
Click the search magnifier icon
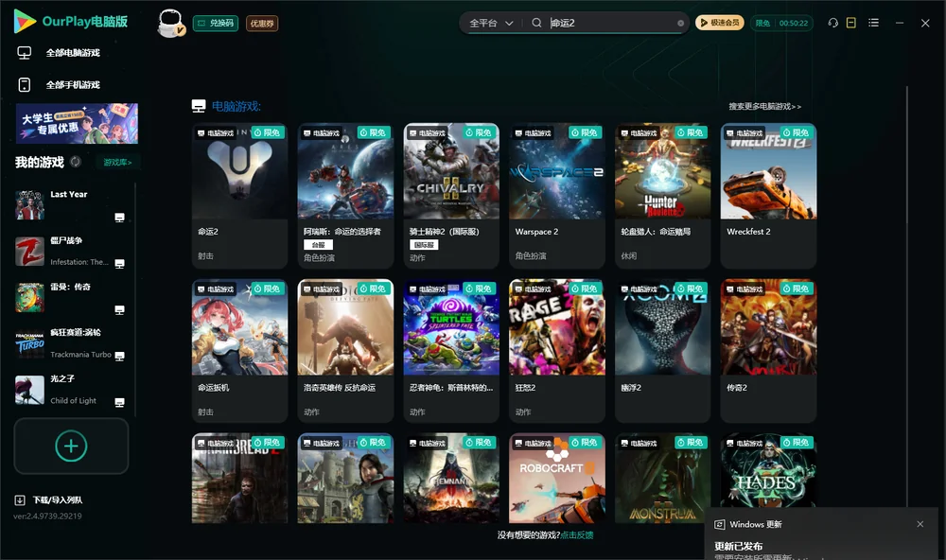[536, 23]
